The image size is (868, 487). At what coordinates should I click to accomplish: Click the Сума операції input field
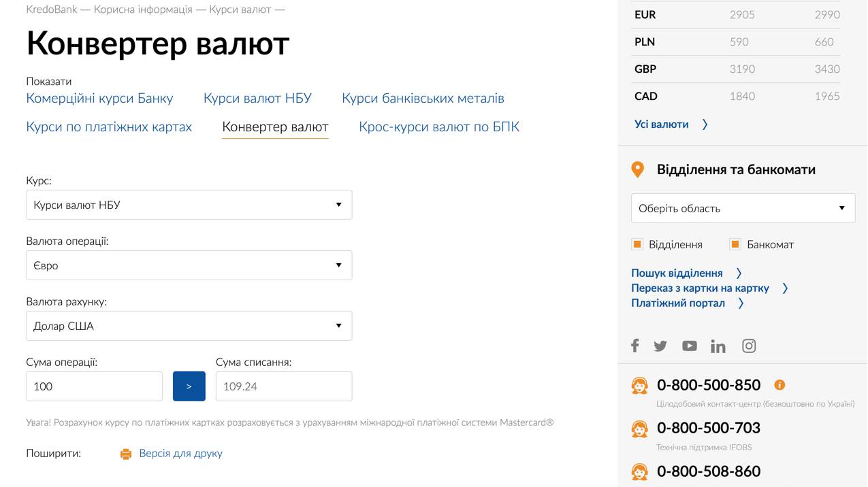pyautogui.click(x=94, y=386)
